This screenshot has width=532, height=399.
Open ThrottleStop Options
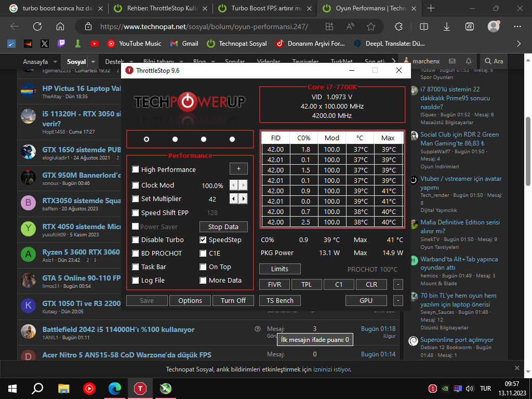click(190, 301)
